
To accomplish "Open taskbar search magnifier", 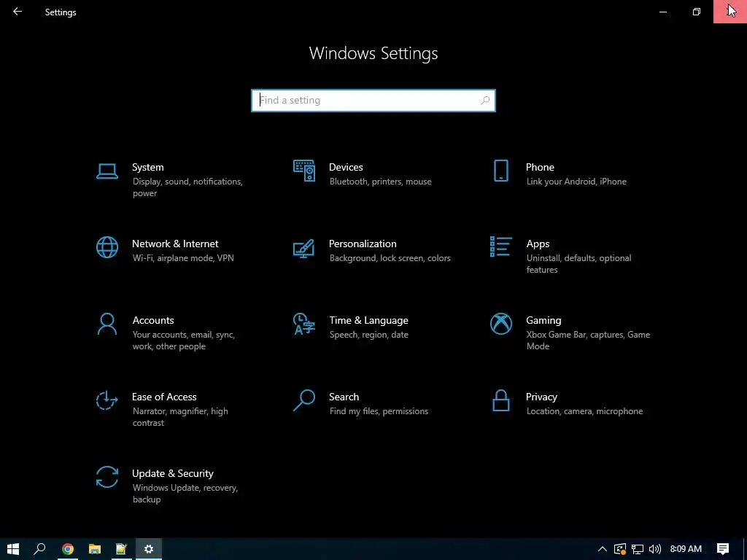I will coord(40,549).
